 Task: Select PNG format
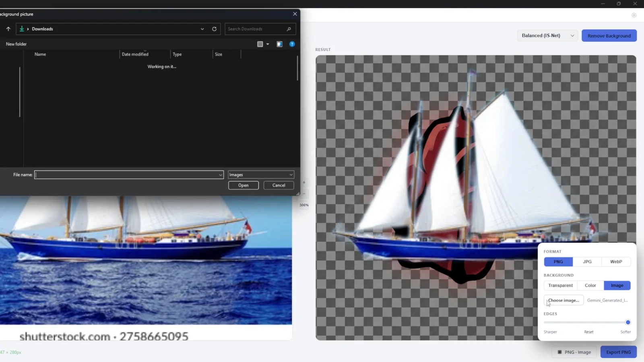558,262
